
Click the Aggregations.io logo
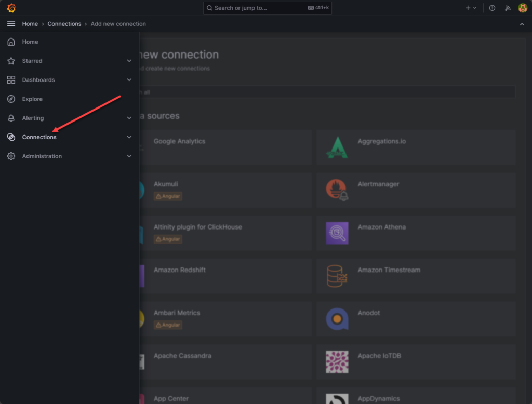tap(337, 147)
